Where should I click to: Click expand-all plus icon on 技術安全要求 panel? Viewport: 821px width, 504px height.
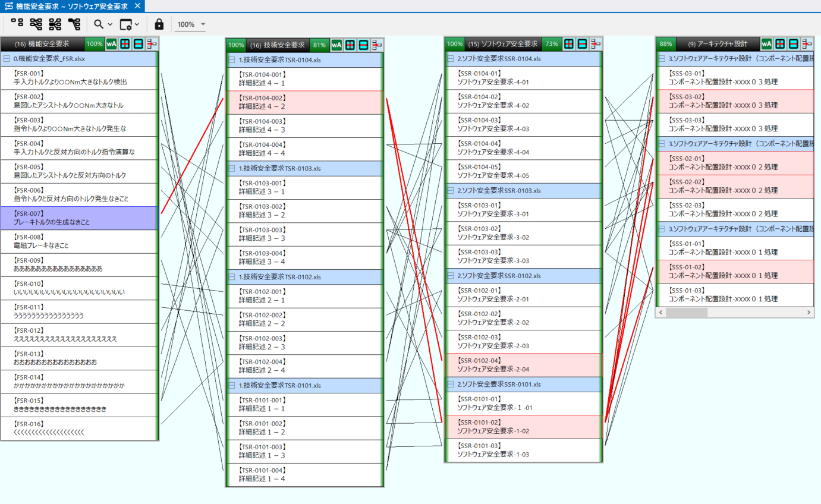350,45
